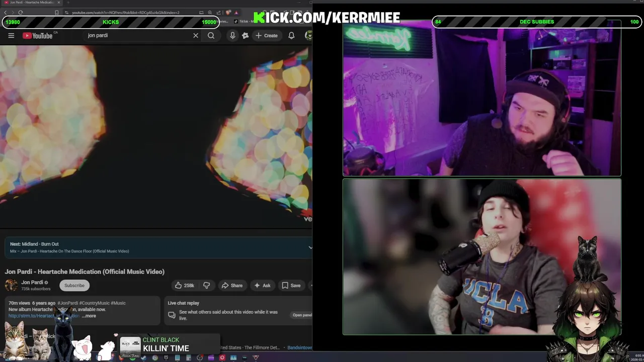
Task: Click the YouTube URL address field
Action: (126, 13)
